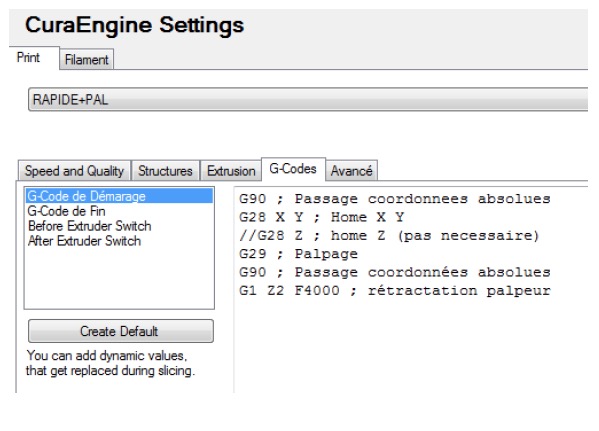599x431 pixels.
Task: Open the Structures tab
Action: [165, 171]
